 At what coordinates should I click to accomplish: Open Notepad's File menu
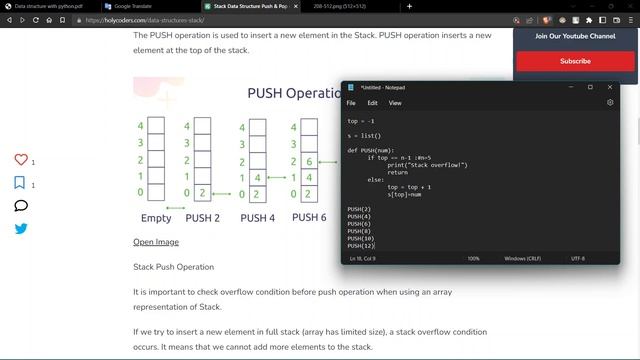pyautogui.click(x=351, y=103)
